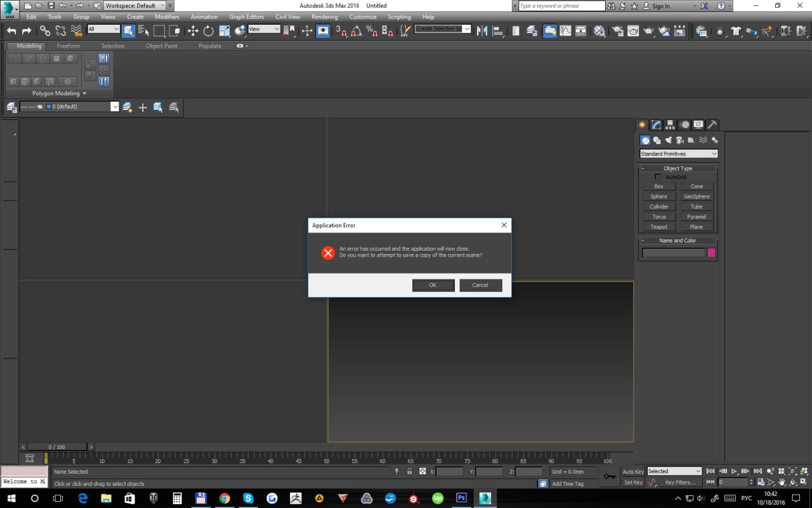The image size is (812, 508).
Task: Open the Selected key filter dropdown
Action: click(674, 471)
